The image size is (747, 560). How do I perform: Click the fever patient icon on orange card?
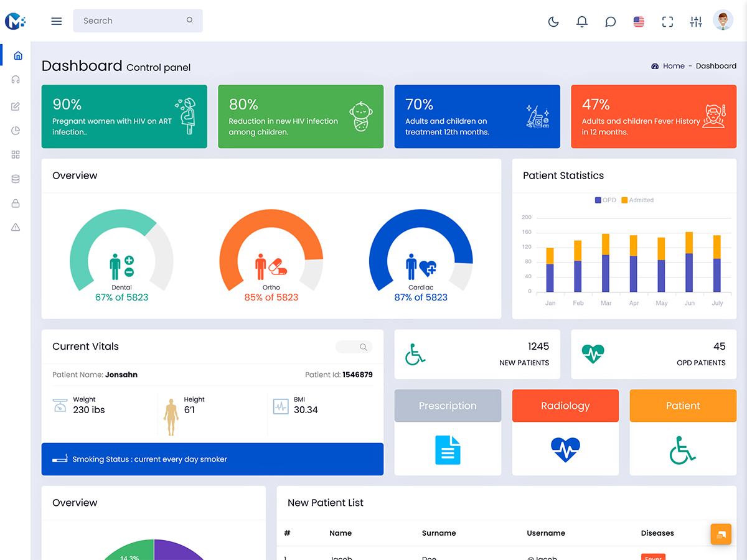pos(714,116)
